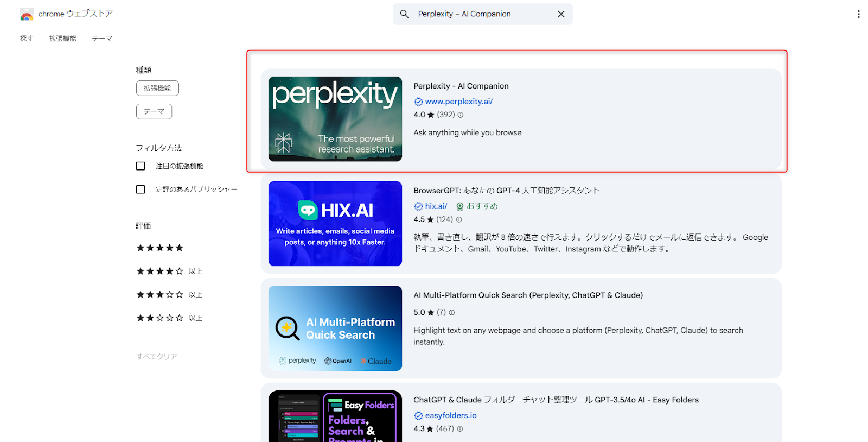Click the star icon beside the 4.3 rating
Viewport: 868px width, 442px height.
pyautogui.click(x=430, y=429)
